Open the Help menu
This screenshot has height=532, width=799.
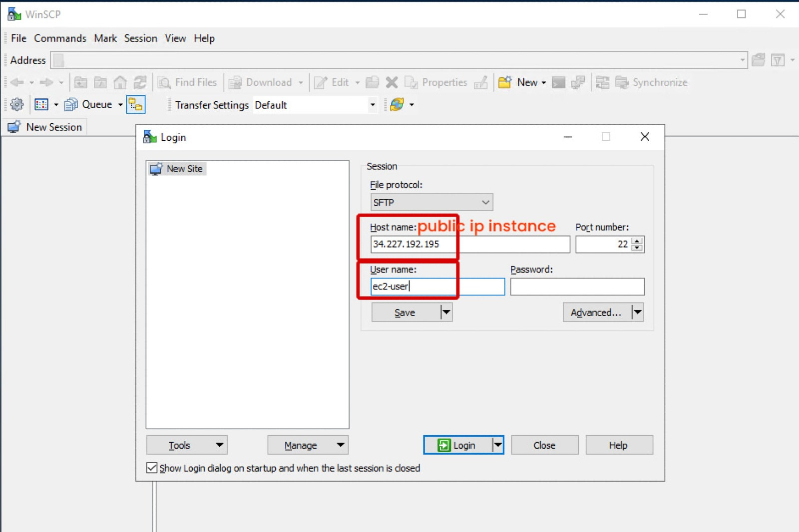pos(204,38)
